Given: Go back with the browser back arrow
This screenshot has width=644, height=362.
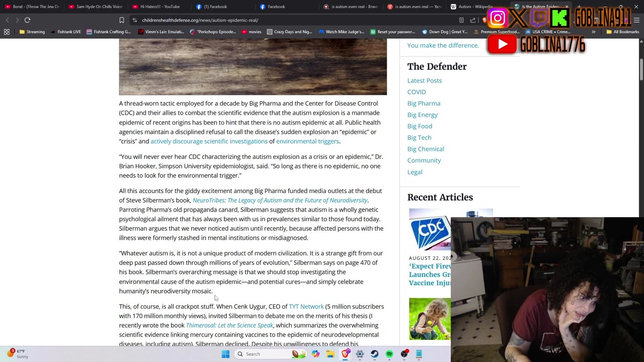Looking at the screenshot, I should click(x=7, y=20).
